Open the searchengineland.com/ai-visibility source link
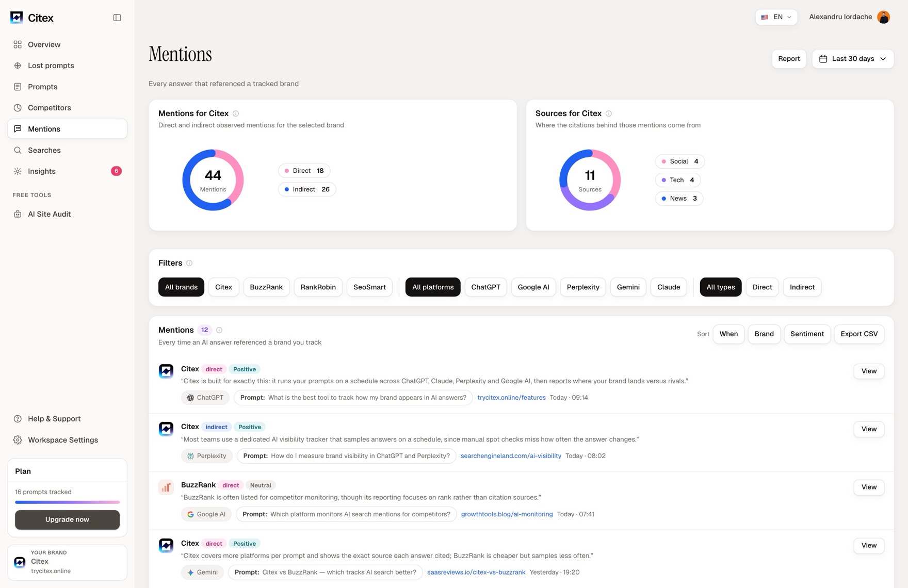908x588 pixels. [511, 456]
